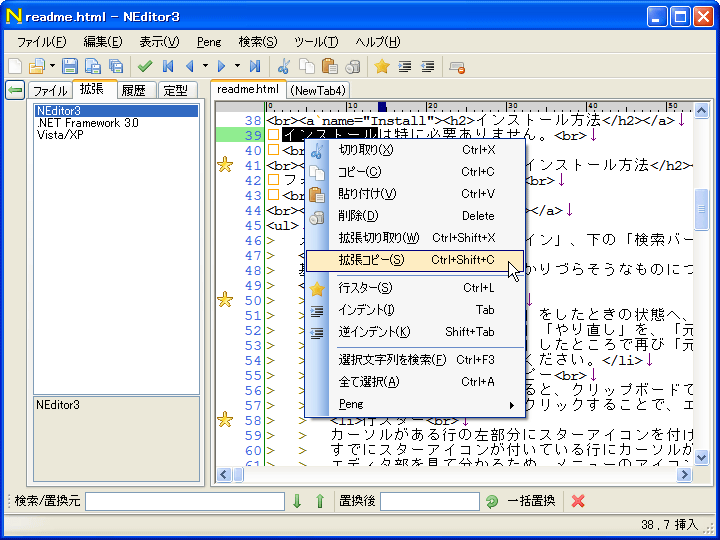Click the star marker on line 41
720x540 pixels.
(x=225, y=164)
